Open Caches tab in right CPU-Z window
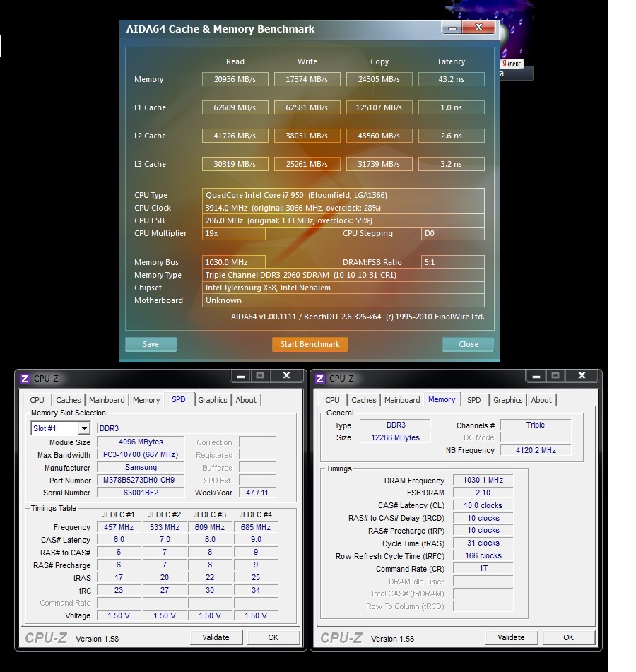Viewport: 636px width, 672px height. (x=363, y=400)
